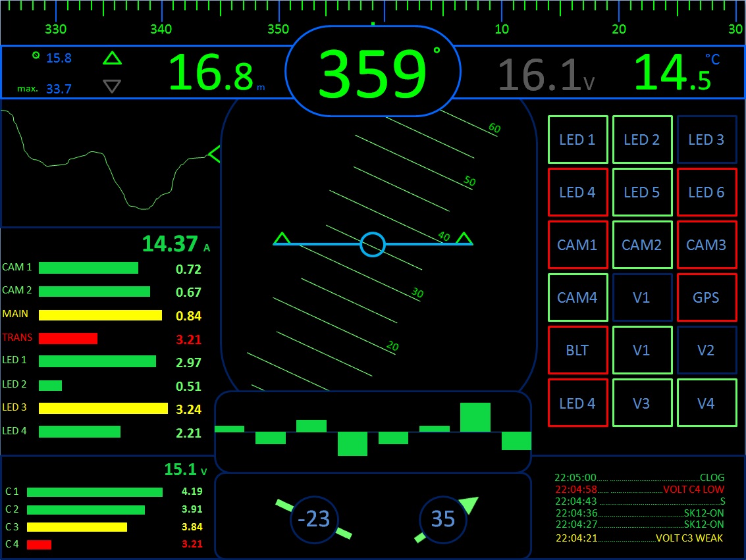Enable the CAM4 camera
The height and width of the screenshot is (560, 746).
[x=577, y=297]
